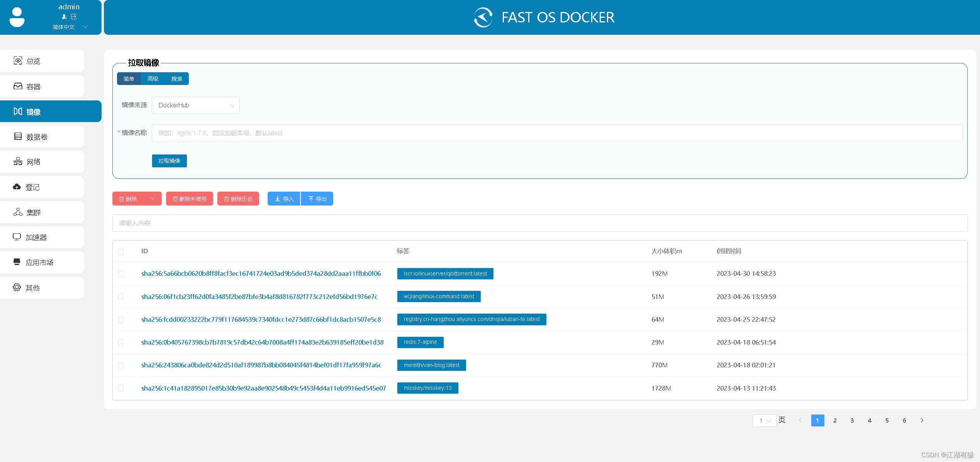Viewport: 980px width, 462px height.
Task: Open the 数据卷 volumes sidebar item
Action: [x=42, y=137]
